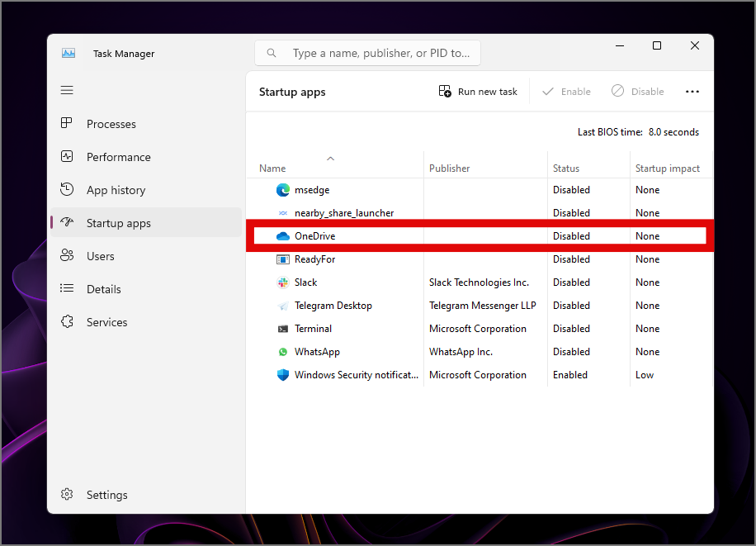Click the Task Manager app icon

(69, 53)
